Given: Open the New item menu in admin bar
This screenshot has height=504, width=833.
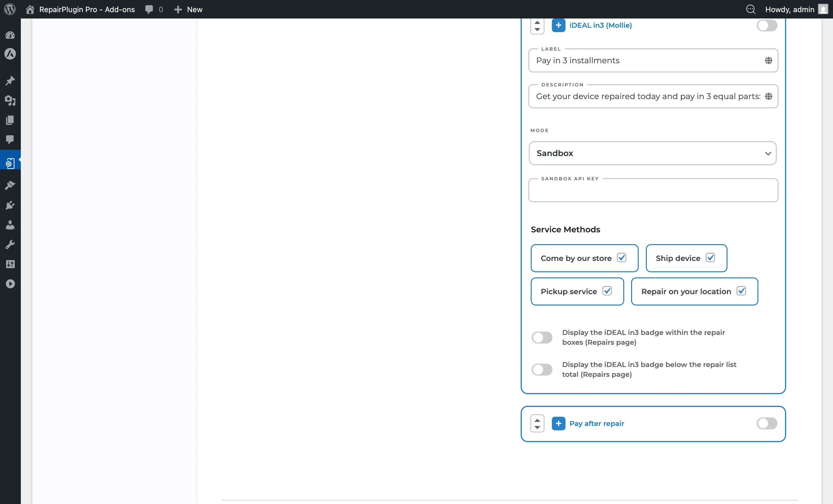Looking at the screenshot, I should (x=188, y=9).
